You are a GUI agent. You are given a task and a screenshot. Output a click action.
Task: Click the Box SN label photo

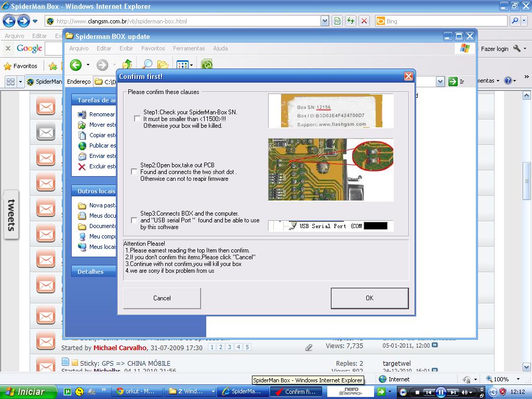331,111
